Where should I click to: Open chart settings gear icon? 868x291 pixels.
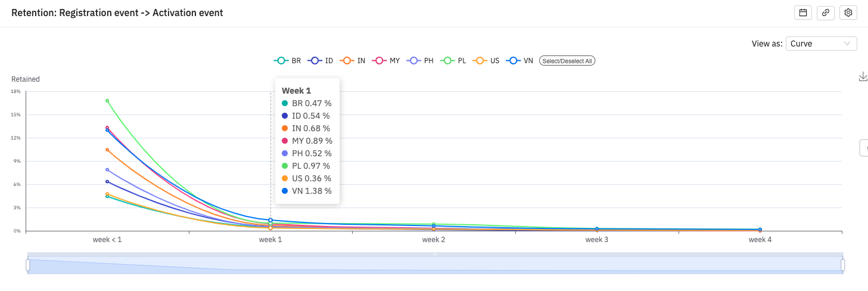[x=848, y=13]
